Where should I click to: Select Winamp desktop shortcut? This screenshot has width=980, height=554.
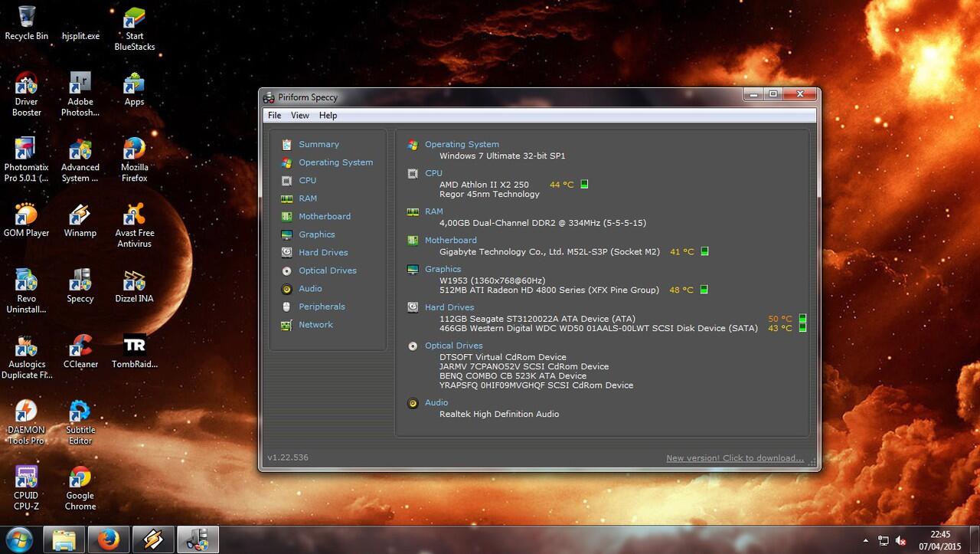click(80, 220)
